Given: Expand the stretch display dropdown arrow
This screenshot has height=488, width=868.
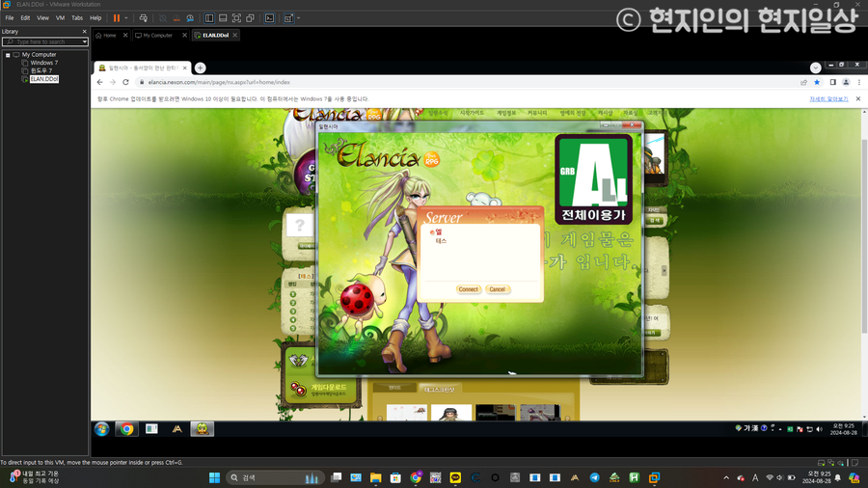Looking at the screenshot, I should click(x=298, y=18).
